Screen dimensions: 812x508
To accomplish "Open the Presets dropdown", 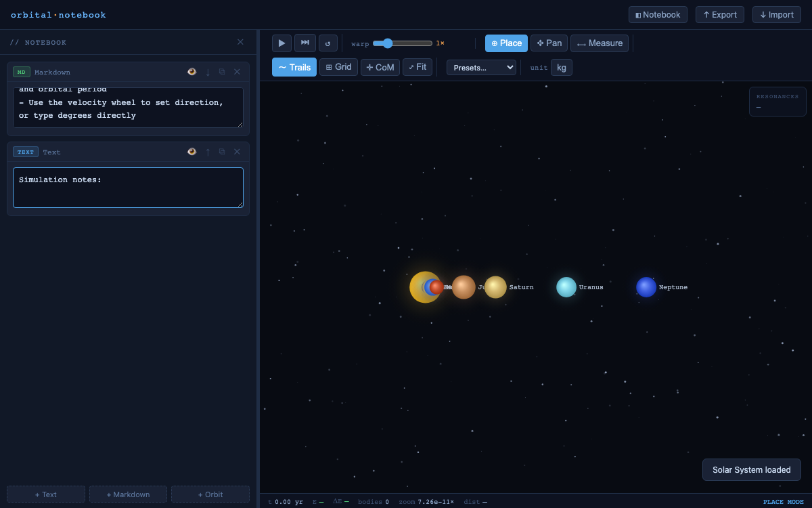I will [481, 68].
